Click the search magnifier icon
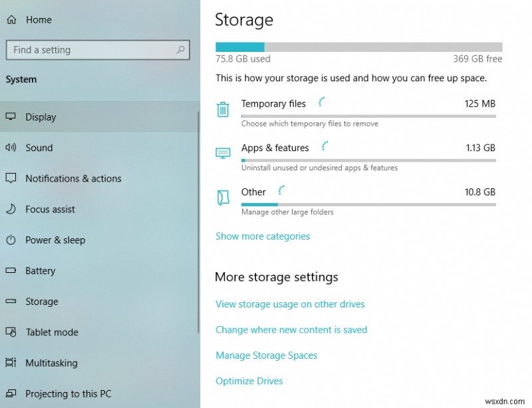Viewport: 532px width, 408px height. pyautogui.click(x=180, y=50)
